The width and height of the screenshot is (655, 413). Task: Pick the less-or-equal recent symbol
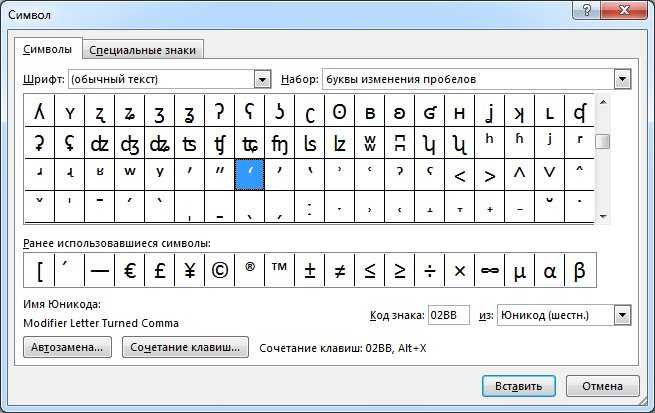pos(370,270)
